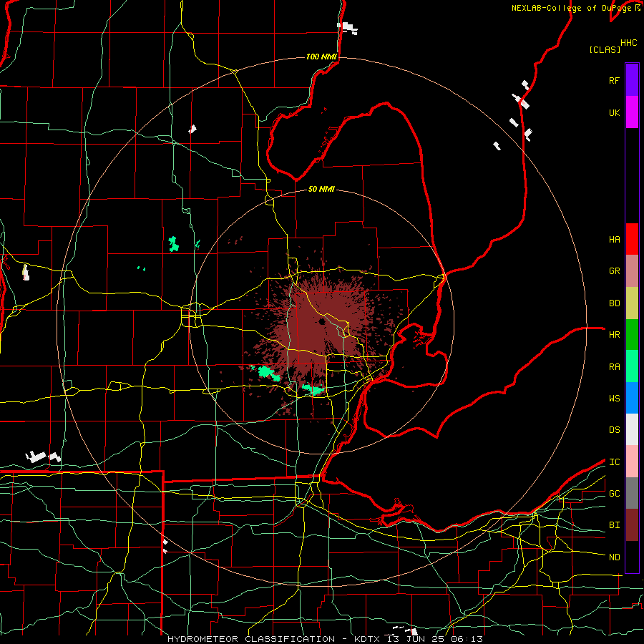Click the 13 JUN 25 06:13 timestamp
Screen dimensions: 644x644
434,639
